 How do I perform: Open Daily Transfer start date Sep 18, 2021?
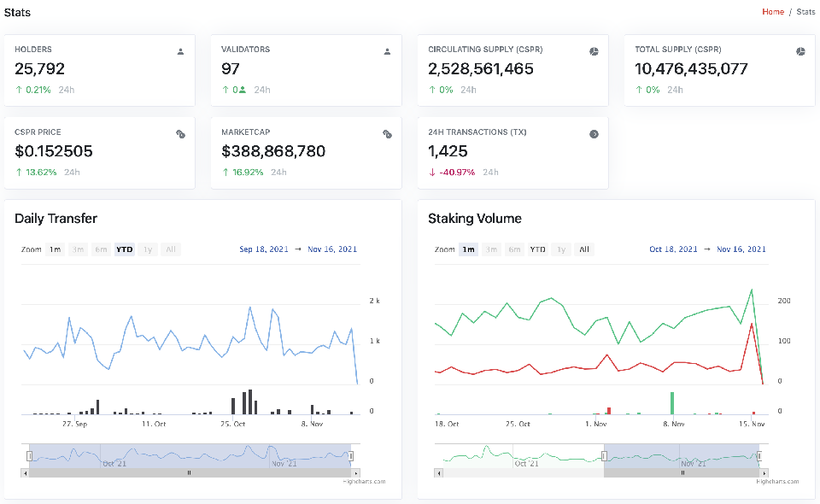[x=264, y=249]
